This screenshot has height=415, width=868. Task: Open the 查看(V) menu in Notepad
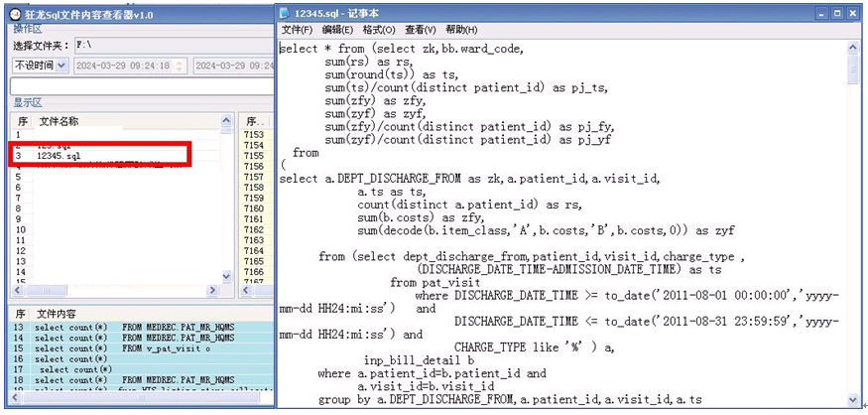[x=421, y=30]
